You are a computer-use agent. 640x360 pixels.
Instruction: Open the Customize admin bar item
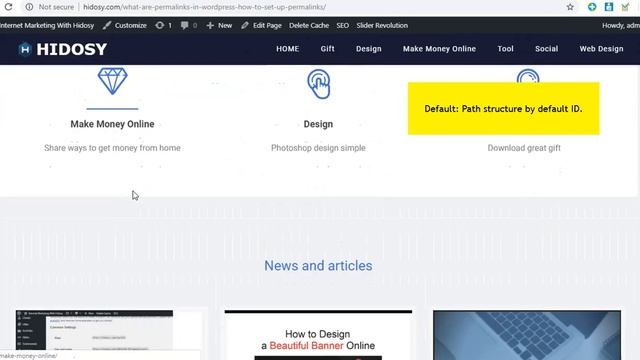[124, 25]
